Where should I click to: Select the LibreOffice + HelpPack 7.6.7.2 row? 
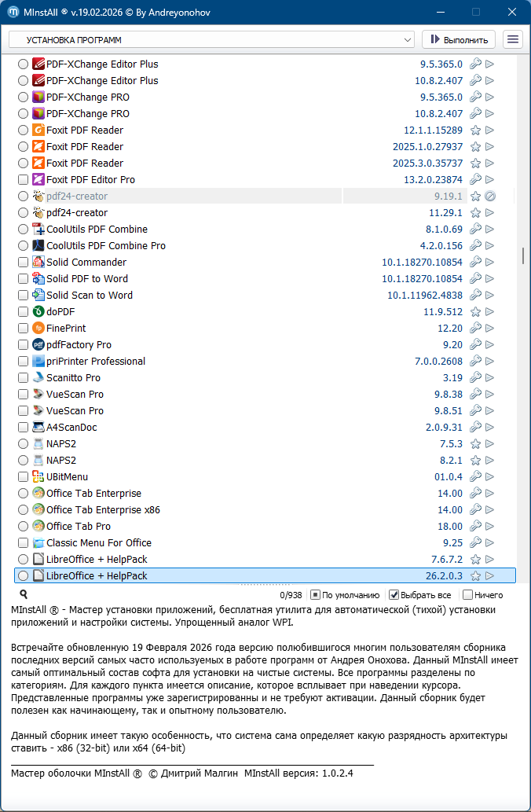click(236, 560)
